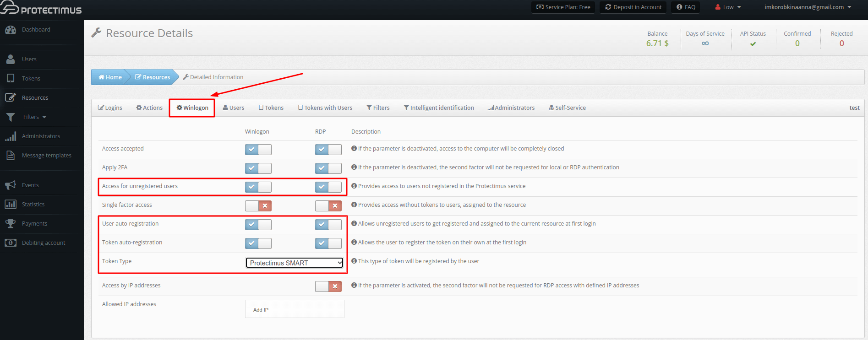The image size is (868, 340).
Task: Toggle User auto-registration RDP switch
Action: tap(328, 225)
